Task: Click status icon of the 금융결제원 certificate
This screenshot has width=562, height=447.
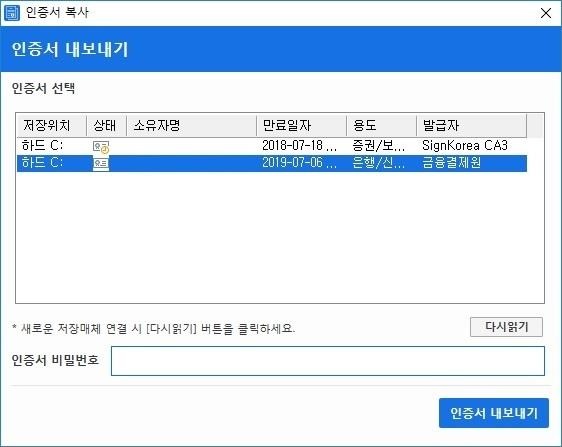Action: pyautogui.click(x=101, y=164)
